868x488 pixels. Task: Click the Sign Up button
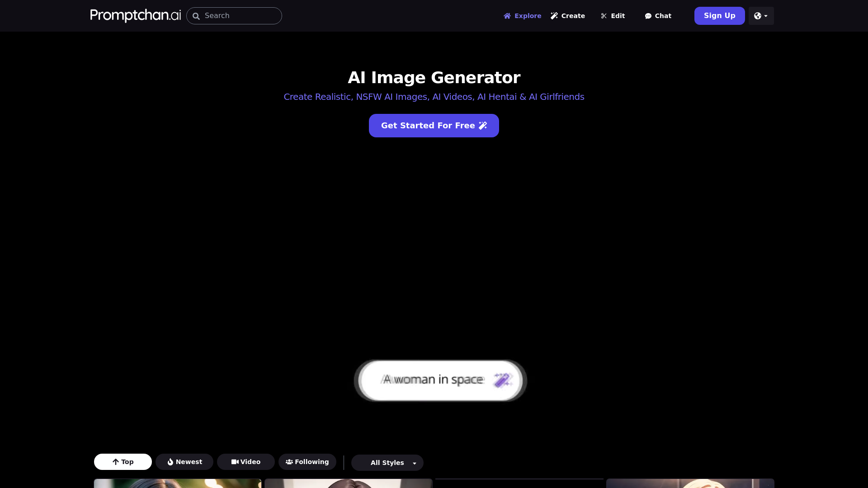pyautogui.click(x=720, y=16)
